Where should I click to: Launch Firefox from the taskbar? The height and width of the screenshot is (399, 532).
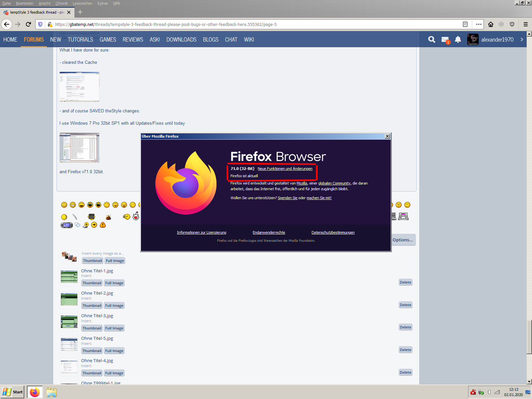pyautogui.click(x=35, y=392)
